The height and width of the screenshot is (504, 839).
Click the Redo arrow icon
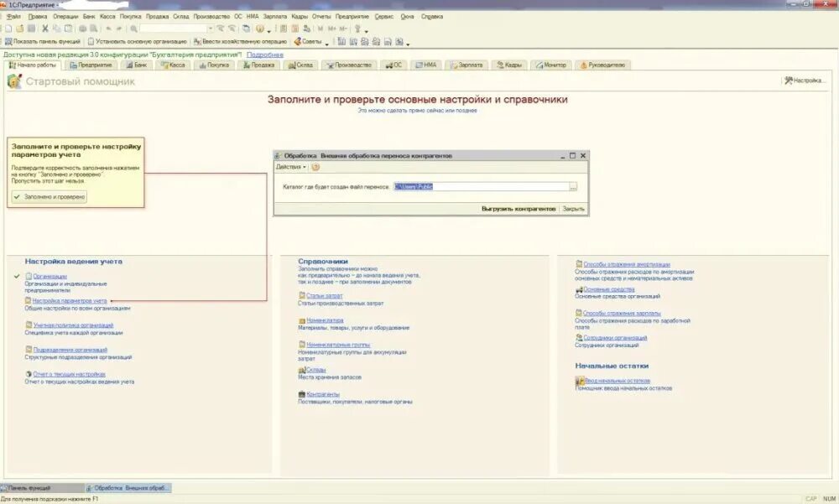point(119,29)
